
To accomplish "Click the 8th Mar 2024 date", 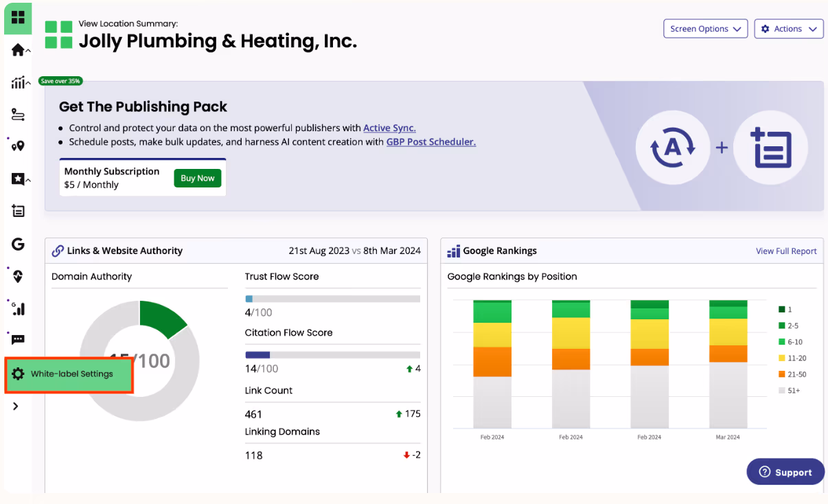I will (x=392, y=251).
